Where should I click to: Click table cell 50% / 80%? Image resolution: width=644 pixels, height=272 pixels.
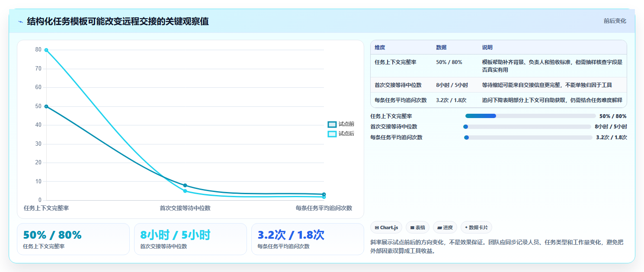449,62
